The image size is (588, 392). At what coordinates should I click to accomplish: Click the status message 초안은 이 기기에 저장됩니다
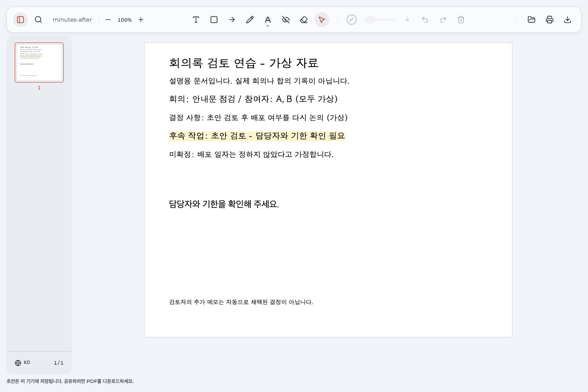tap(70, 381)
